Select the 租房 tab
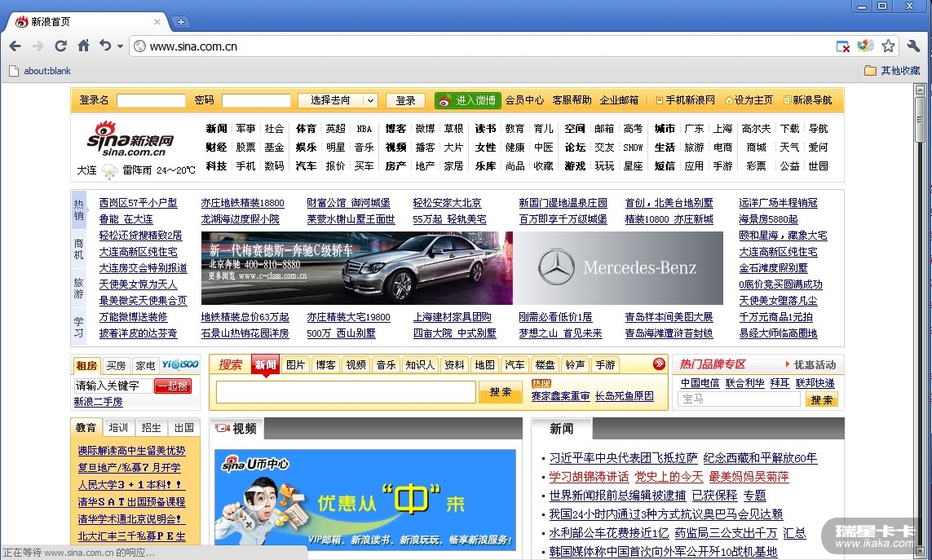Screen dimensions: 932x560 coord(86,365)
